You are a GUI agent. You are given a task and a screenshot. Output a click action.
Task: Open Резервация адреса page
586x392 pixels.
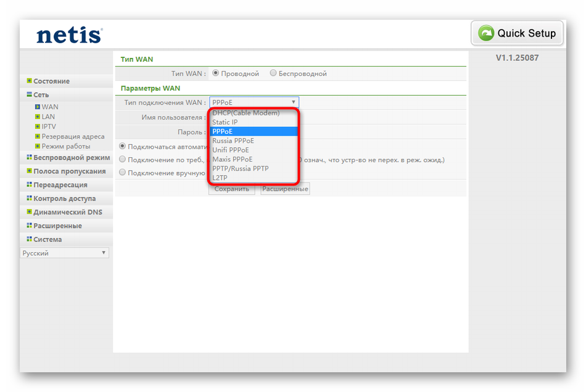[73, 136]
